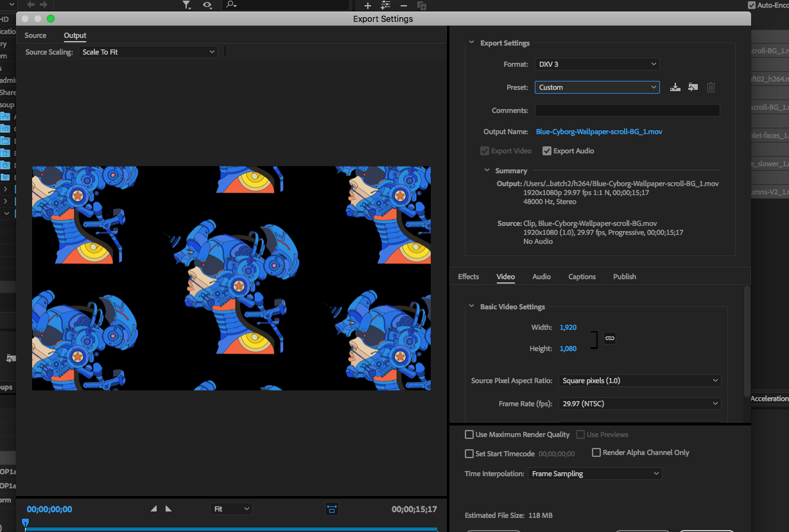Open the Audio settings tab

point(541,277)
